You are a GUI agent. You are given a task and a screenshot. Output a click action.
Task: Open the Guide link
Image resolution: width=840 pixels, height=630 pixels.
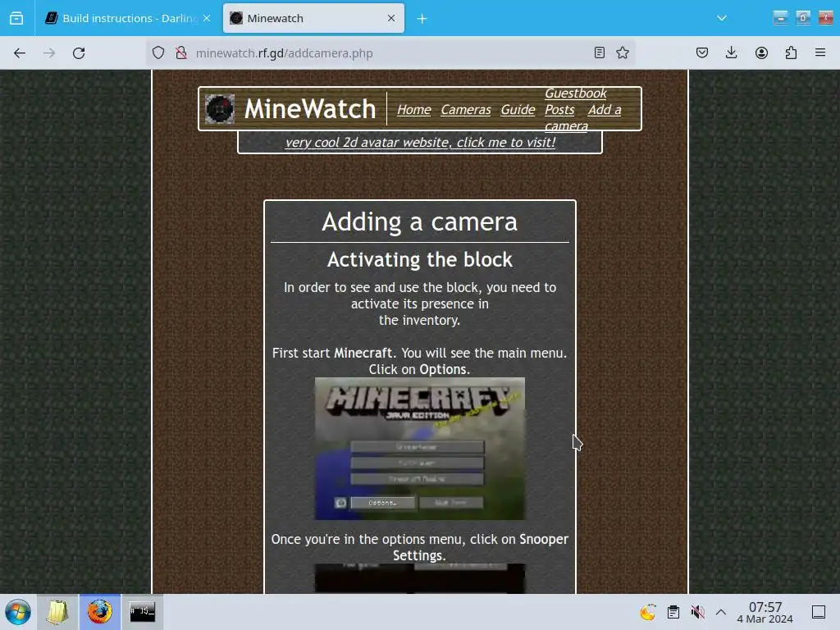[x=518, y=110]
